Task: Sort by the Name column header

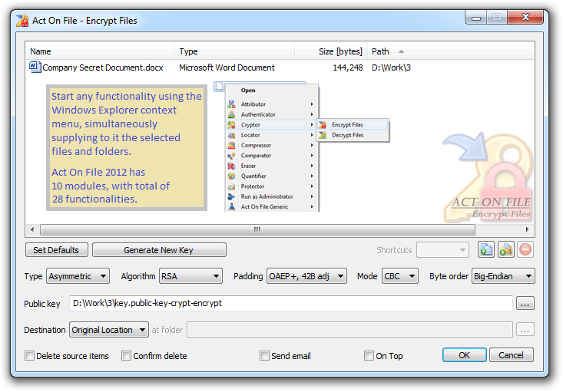Action: [101, 51]
